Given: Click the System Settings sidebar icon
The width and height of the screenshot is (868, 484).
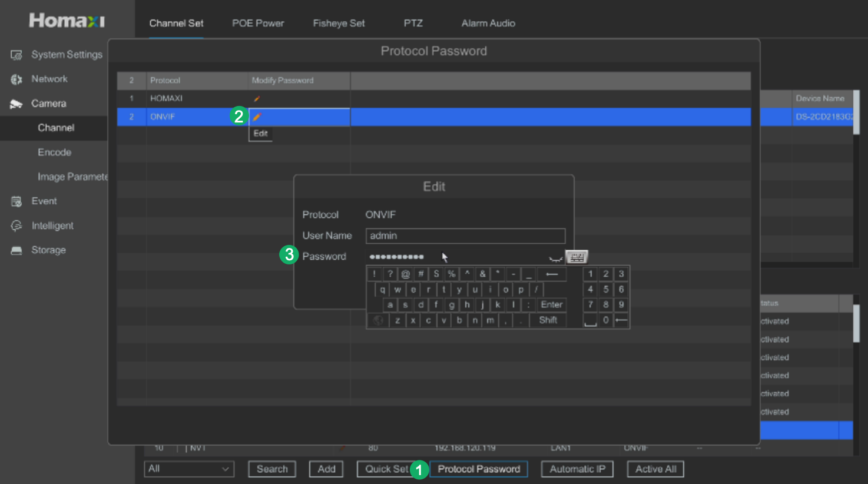Looking at the screenshot, I should (16, 55).
